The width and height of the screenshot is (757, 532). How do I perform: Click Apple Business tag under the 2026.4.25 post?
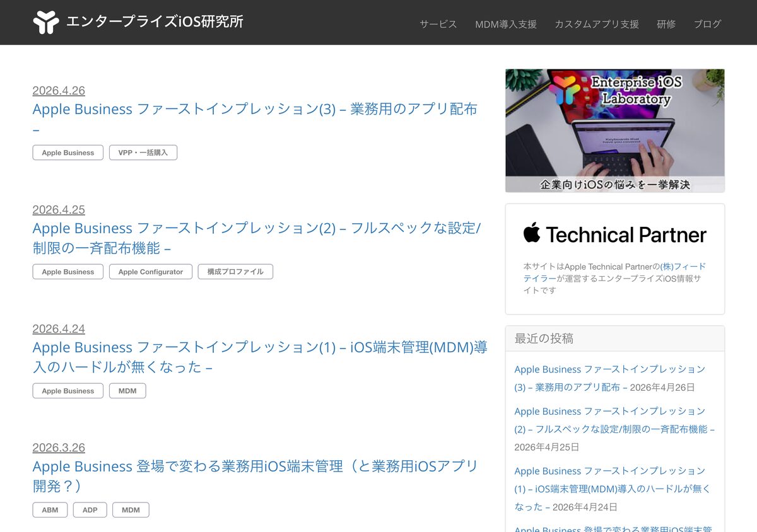(68, 272)
